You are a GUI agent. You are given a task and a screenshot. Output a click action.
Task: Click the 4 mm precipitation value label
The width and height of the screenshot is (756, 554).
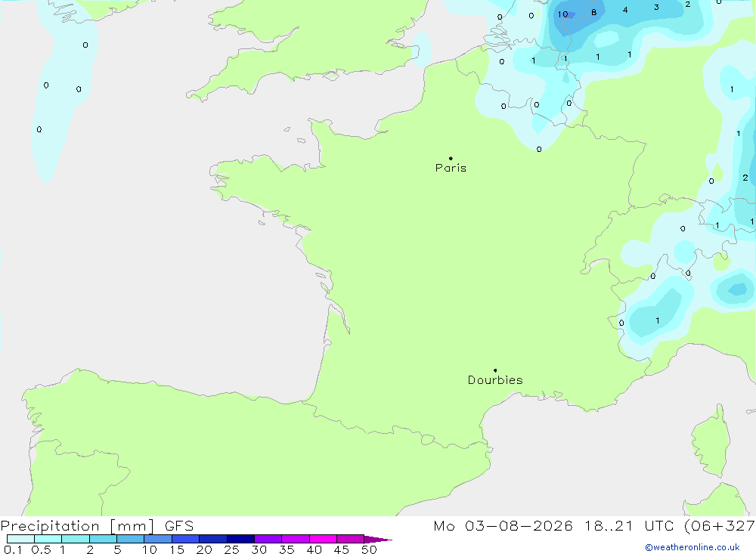pos(625,10)
